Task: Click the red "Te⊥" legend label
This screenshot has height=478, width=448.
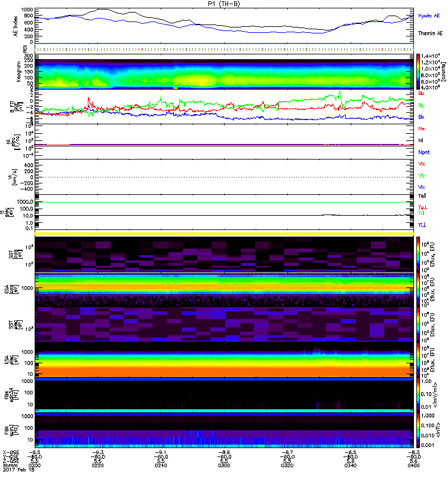Action: coord(422,207)
